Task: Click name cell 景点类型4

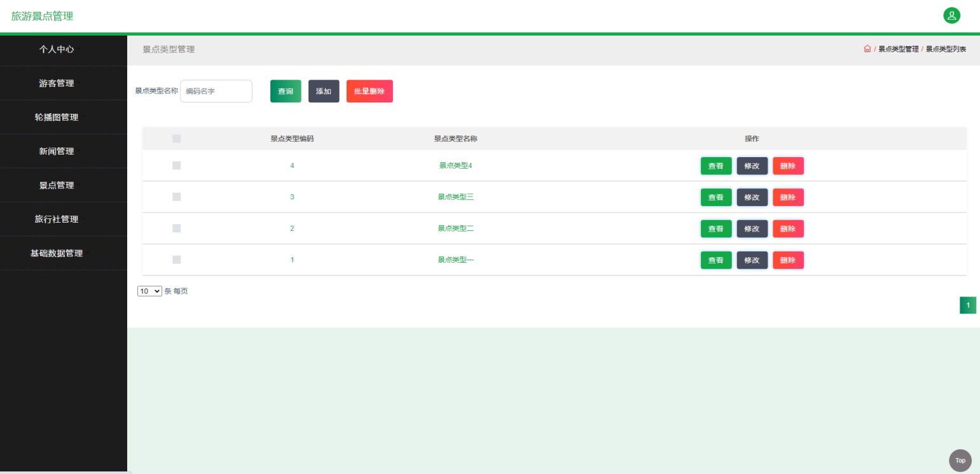Action: tap(455, 165)
